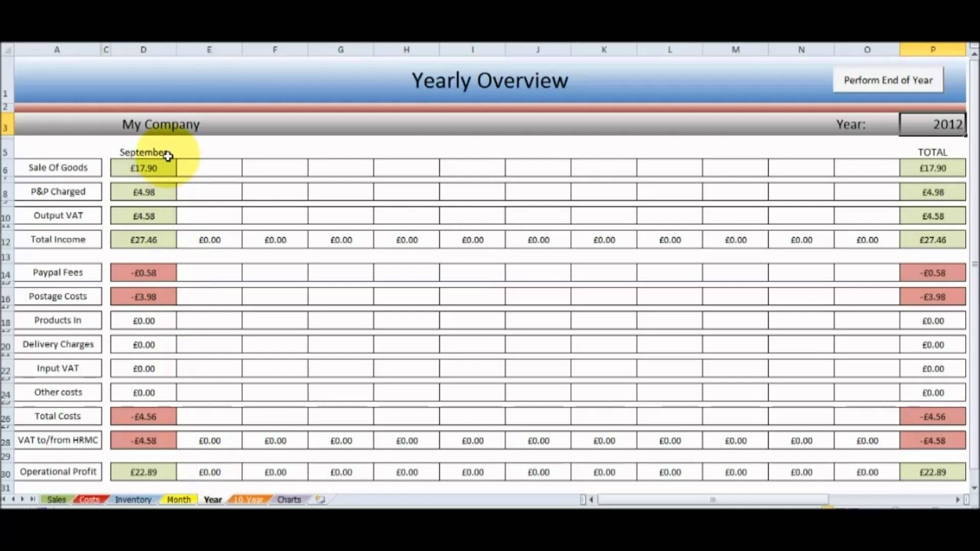
Task: Click the vertical scrollbar to scroll down
Action: coord(972,489)
